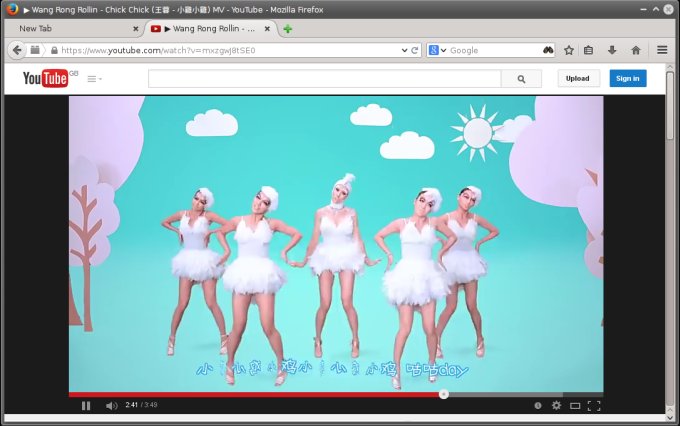The image size is (680, 426).
Task: Toggle annotations info icon in player
Action: coord(538,406)
